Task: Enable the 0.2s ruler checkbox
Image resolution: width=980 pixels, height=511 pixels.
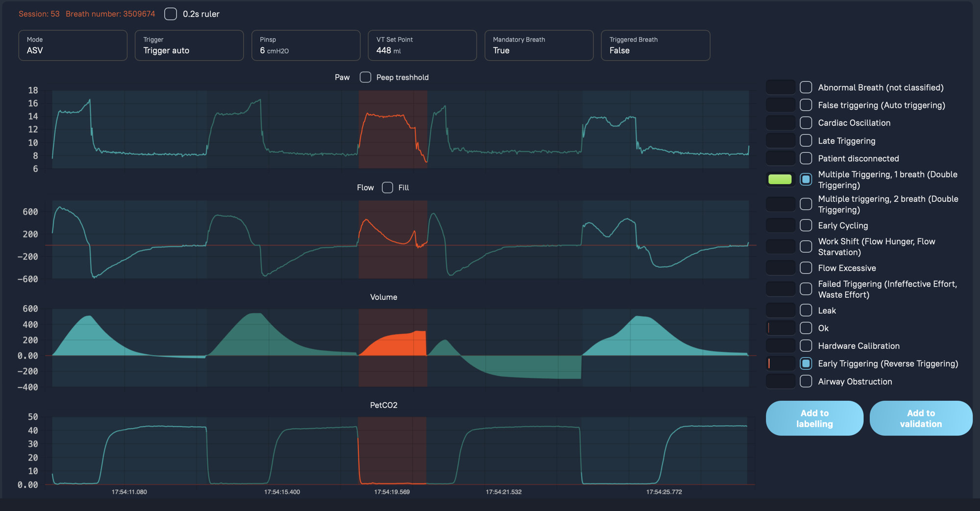Action: [x=171, y=14]
